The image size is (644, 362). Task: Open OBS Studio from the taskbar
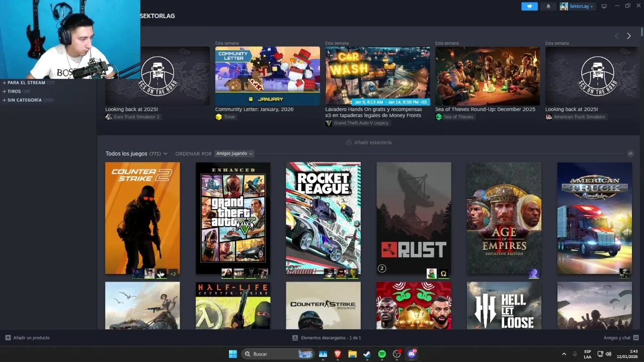coord(397,354)
